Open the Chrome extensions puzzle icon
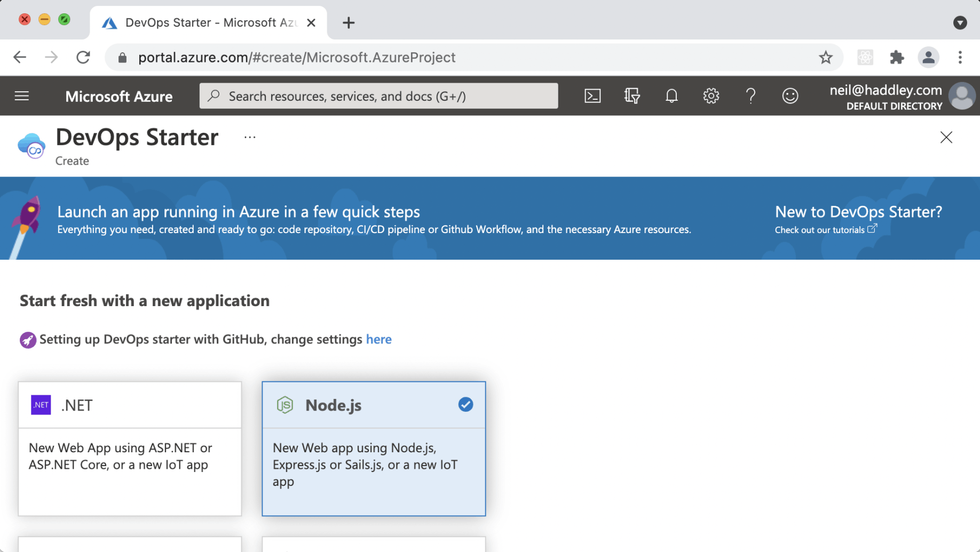 897,58
